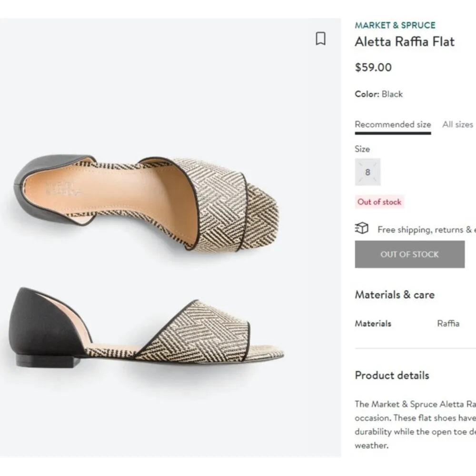476x476 pixels.
Task: Open the MARKET & SPRUCE brand page
Action: coord(396,25)
